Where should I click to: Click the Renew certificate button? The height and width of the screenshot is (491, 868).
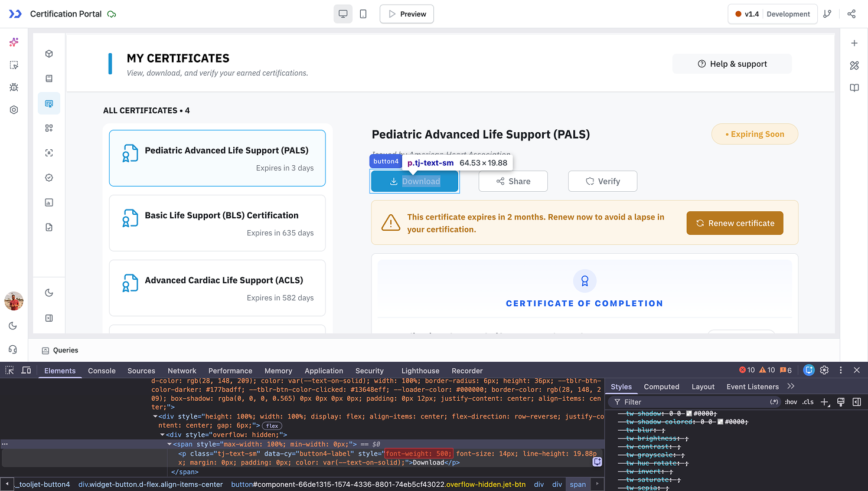pyautogui.click(x=735, y=223)
